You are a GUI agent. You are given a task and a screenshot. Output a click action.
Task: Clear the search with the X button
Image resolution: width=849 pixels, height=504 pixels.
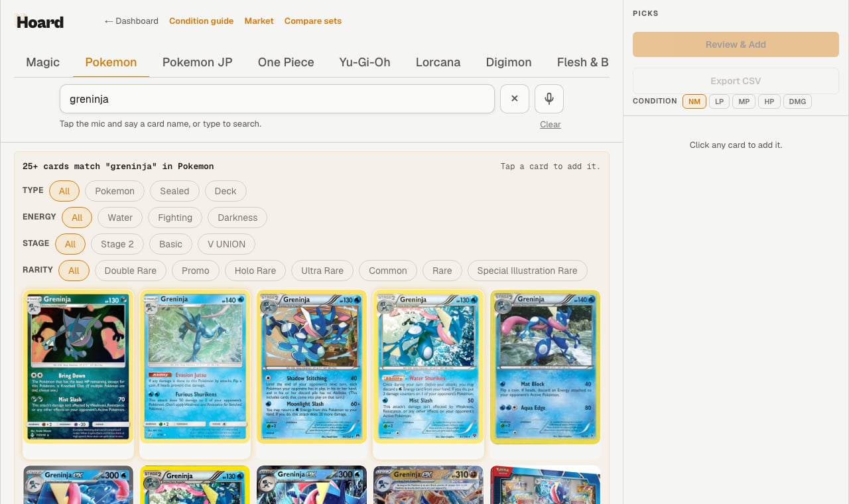click(515, 99)
